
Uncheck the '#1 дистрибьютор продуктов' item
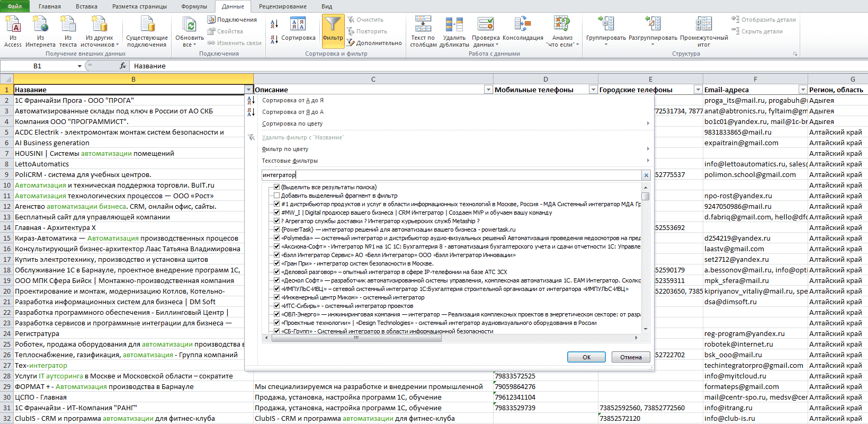pos(276,204)
